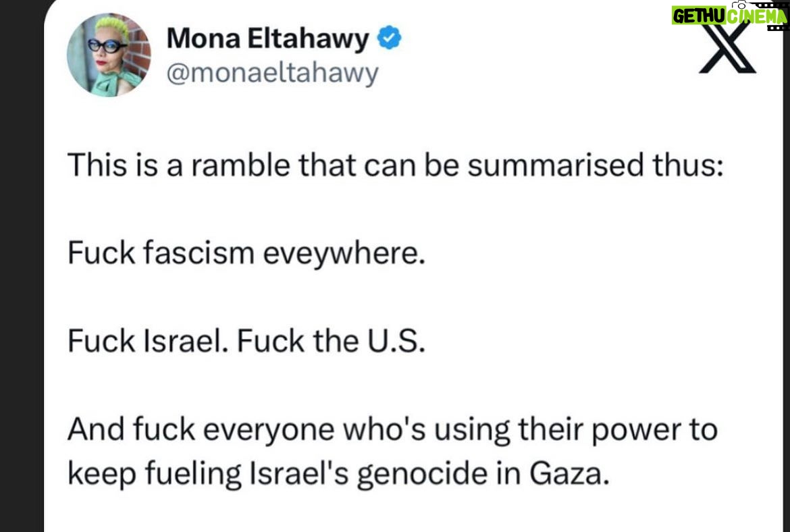Click the black X logo

(x=728, y=48)
